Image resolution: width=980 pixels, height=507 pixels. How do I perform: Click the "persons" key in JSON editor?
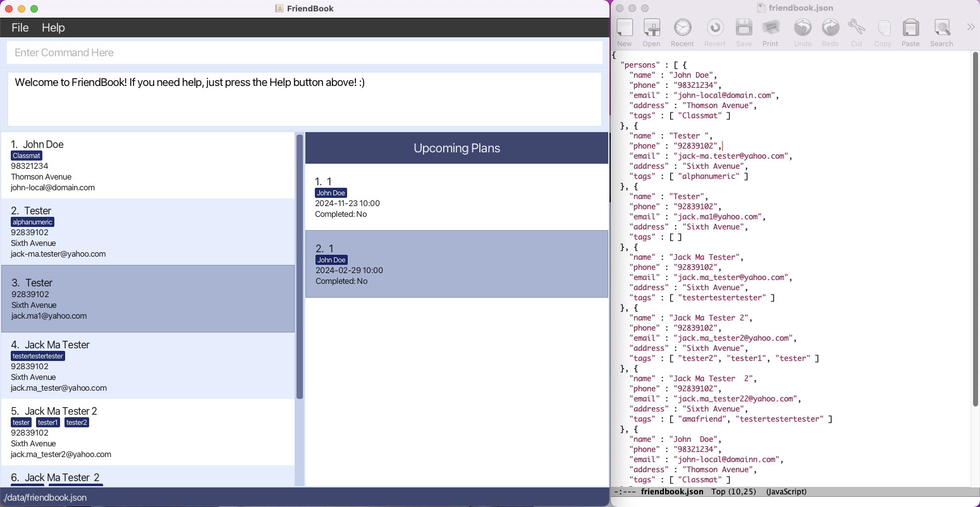click(x=640, y=65)
